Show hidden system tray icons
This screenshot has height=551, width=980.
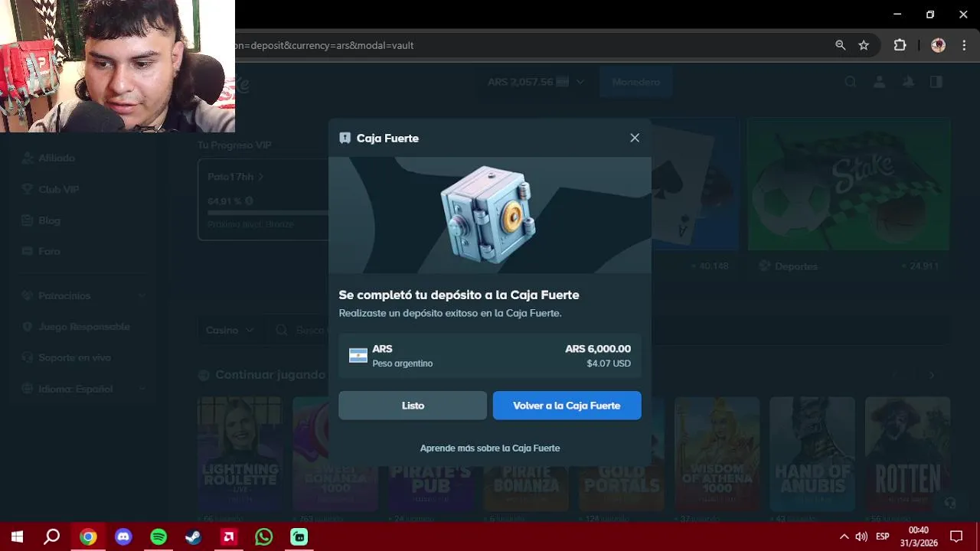(x=844, y=536)
